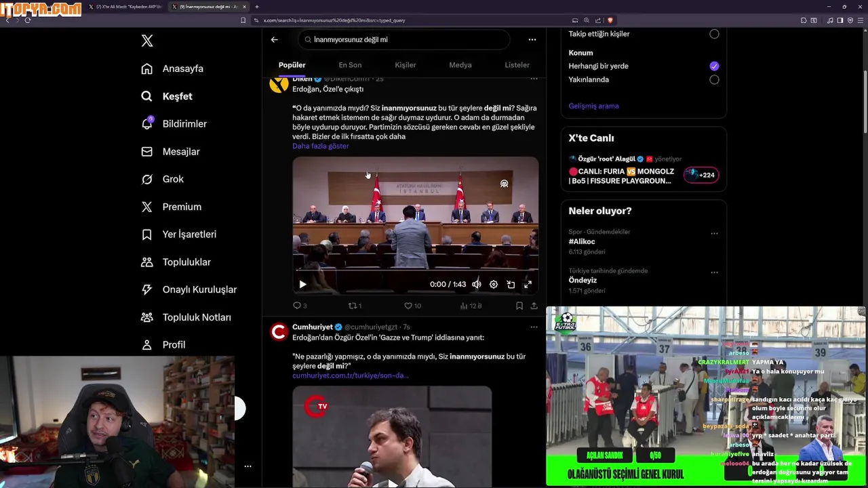Click the +224 listeners badge
The image size is (868, 488).
coord(701,175)
